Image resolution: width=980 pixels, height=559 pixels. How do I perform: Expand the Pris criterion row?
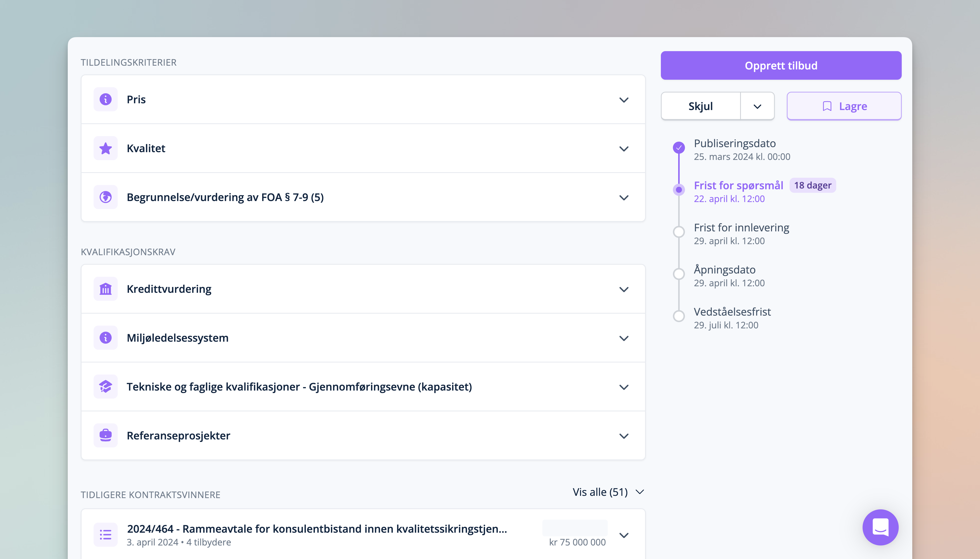tap(623, 100)
